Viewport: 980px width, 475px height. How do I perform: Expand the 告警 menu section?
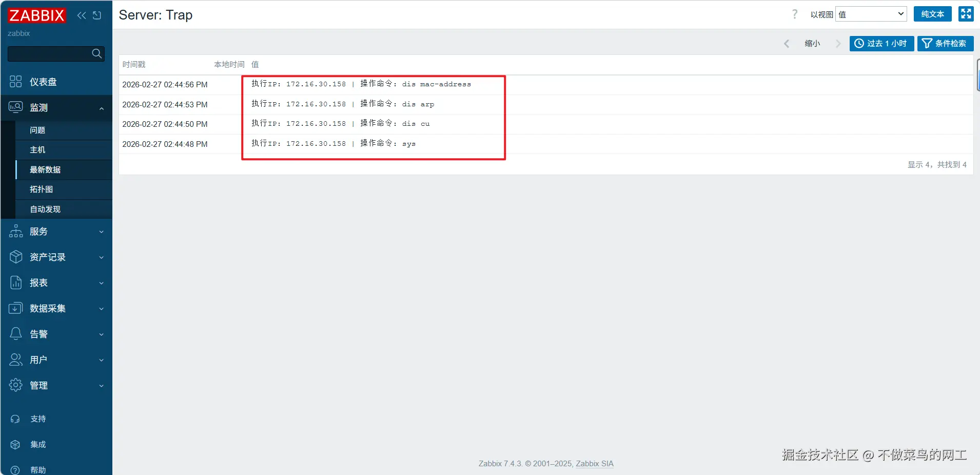point(102,334)
